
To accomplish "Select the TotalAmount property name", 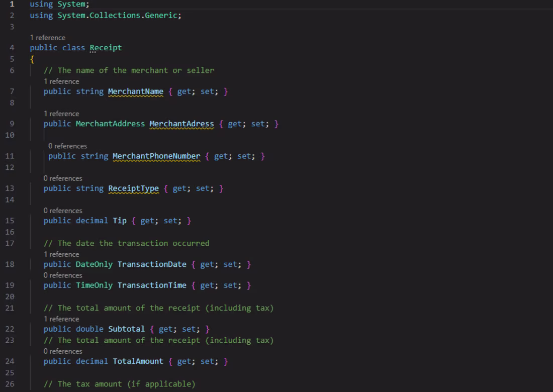I will [138, 361].
